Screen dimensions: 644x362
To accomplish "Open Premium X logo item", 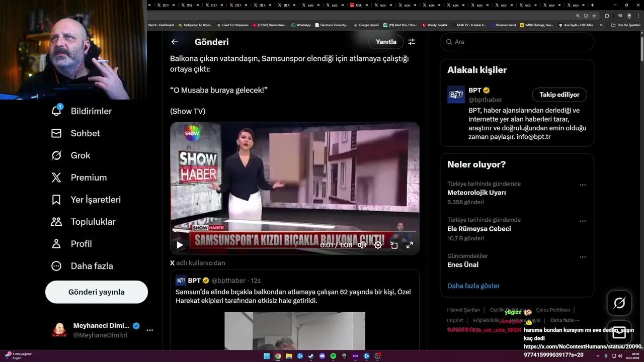I will (56, 177).
